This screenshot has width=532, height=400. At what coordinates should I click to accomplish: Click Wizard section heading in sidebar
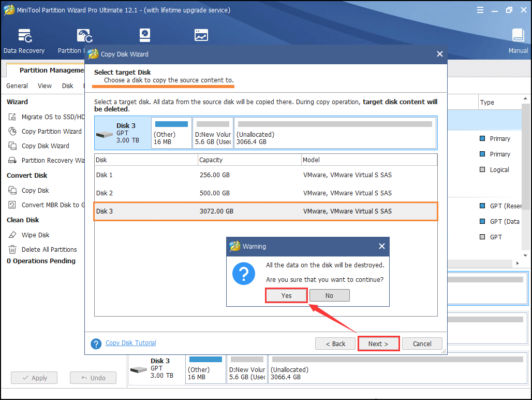click(17, 102)
